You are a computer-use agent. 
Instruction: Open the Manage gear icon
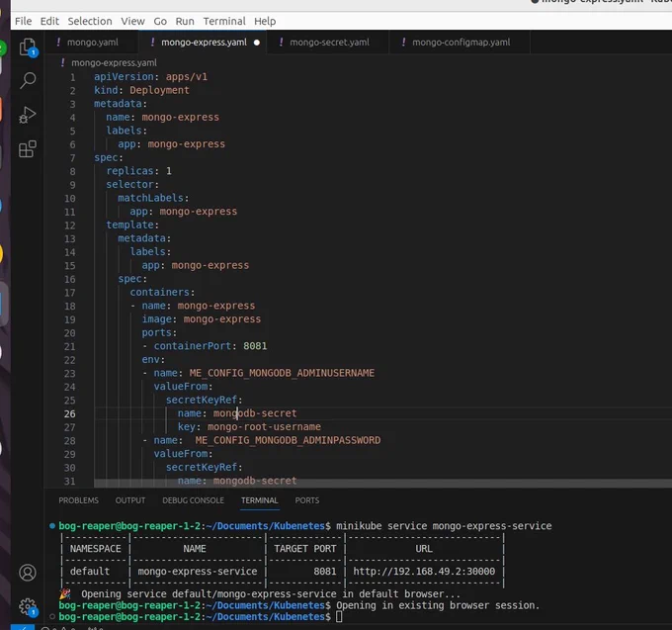pos(28,606)
